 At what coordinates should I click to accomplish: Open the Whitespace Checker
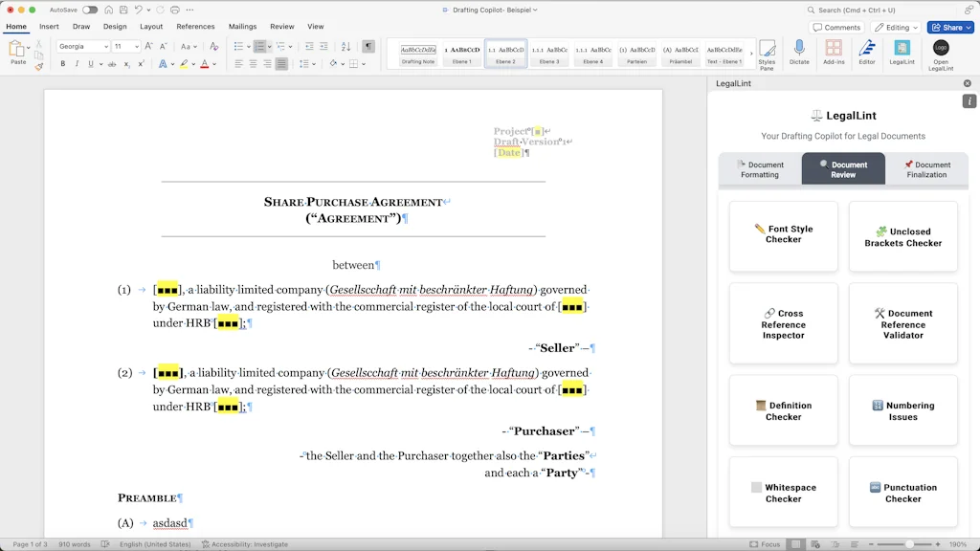coord(783,491)
